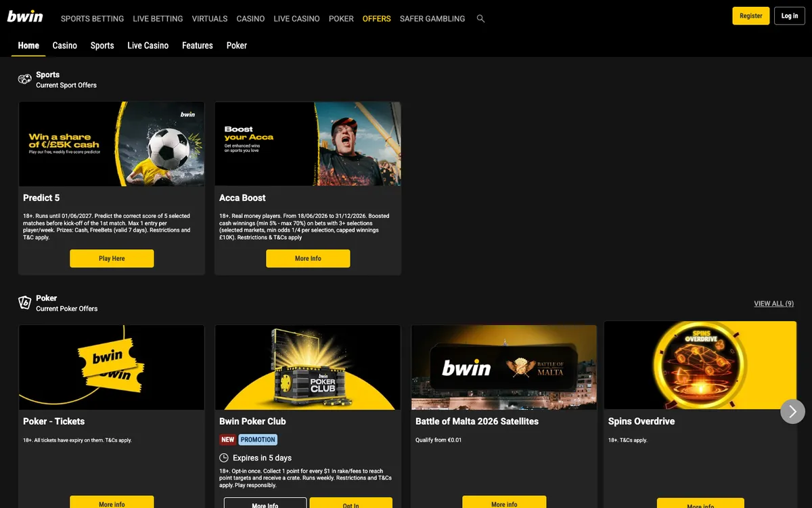
Task: Click the Poker - Tickets title
Action: point(54,421)
